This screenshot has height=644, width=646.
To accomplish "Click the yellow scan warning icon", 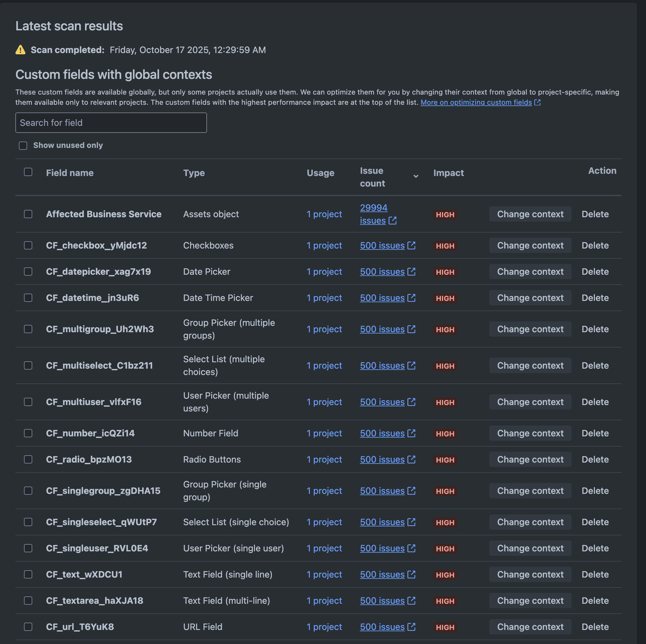I will click(x=20, y=50).
